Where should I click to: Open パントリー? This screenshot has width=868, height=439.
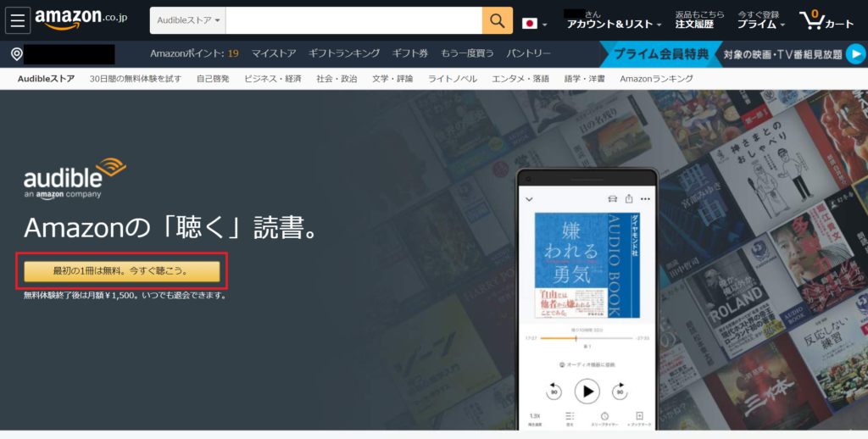(x=528, y=53)
